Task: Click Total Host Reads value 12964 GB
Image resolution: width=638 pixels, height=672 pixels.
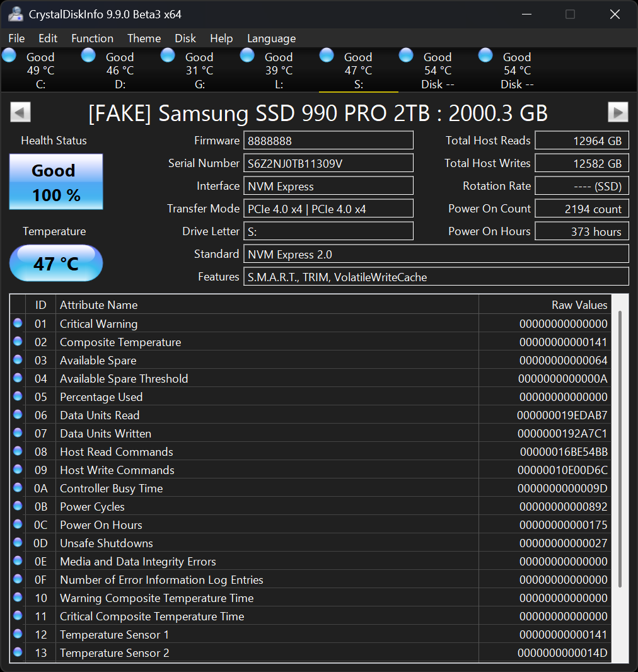Action: pos(582,141)
